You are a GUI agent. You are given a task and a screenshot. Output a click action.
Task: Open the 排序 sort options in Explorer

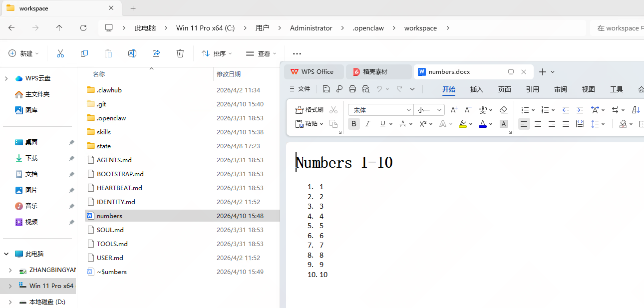[x=216, y=53]
